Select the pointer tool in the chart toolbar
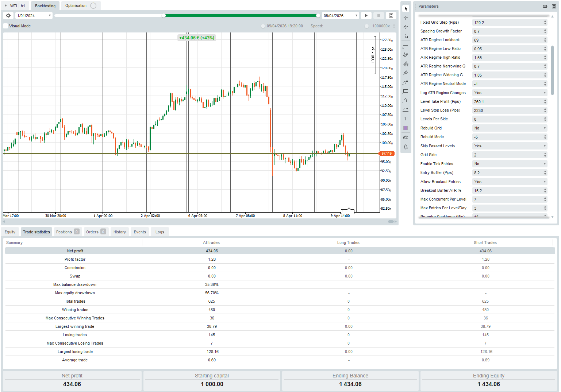Viewport: 561px width, 392px height. (x=406, y=8)
